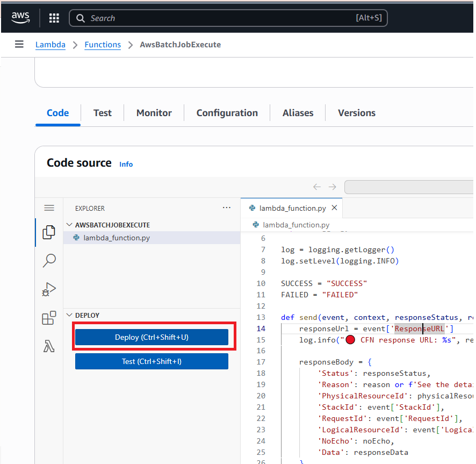Viewport: 476px width, 464px height.
Task: Open the Explorer more actions ellipsis
Action: tap(227, 208)
